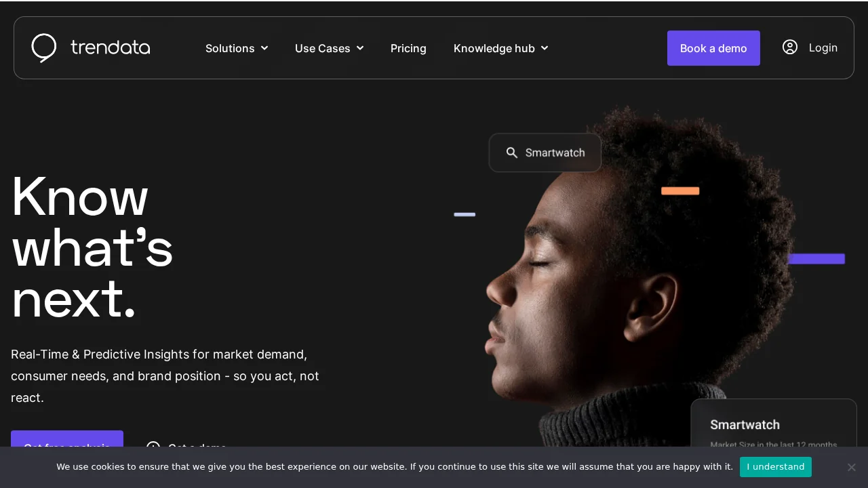Click the Book a demo button
Viewport: 868px width, 488px height.
coord(713,48)
